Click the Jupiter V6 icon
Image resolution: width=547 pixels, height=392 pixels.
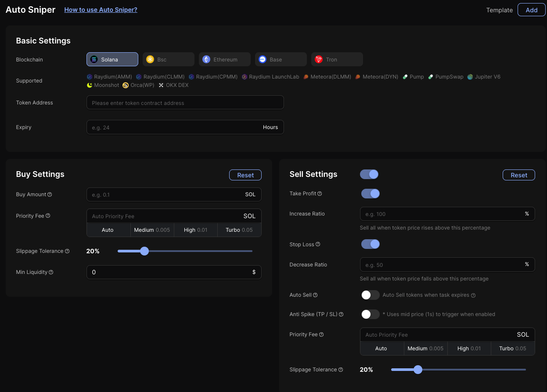pyautogui.click(x=470, y=77)
